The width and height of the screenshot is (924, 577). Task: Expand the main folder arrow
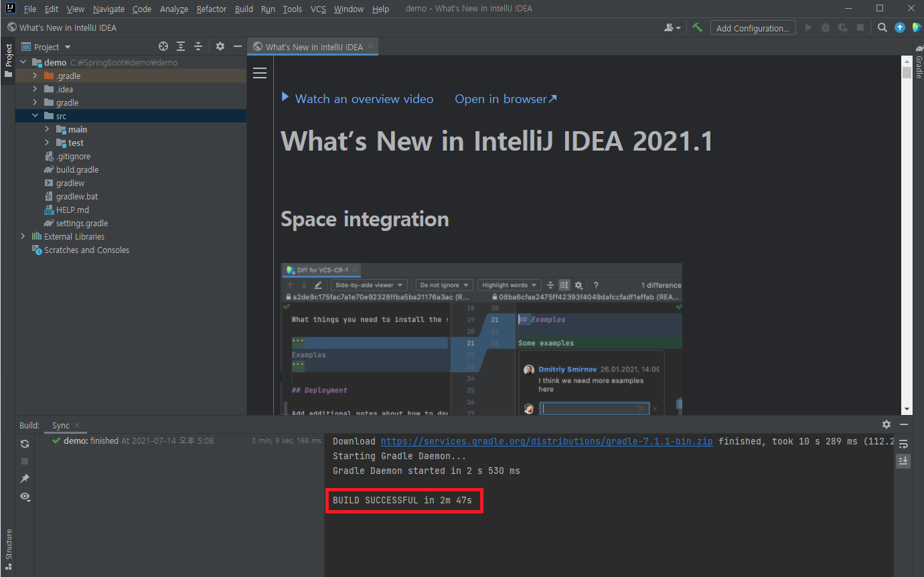pyautogui.click(x=47, y=129)
